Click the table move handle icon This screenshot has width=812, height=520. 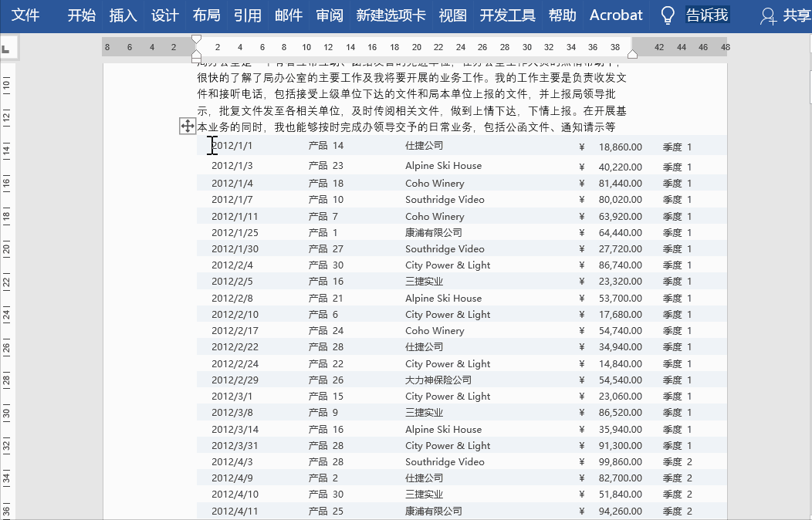[188, 126]
